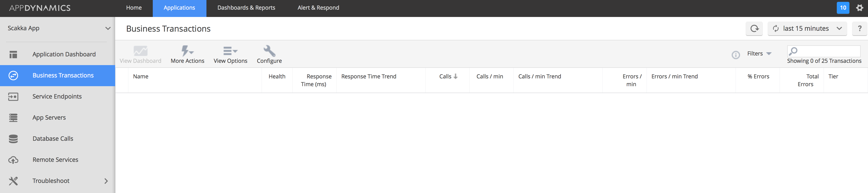
Task: Click the settings gear icon
Action: tap(860, 8)
